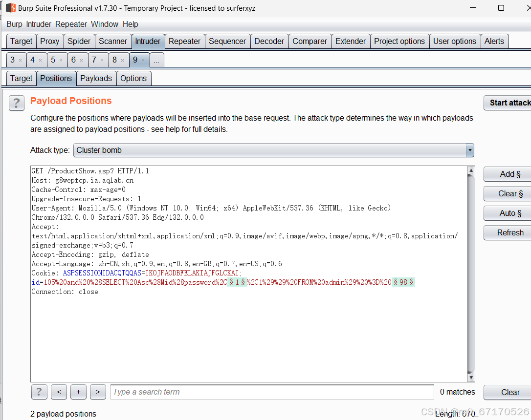Viewport: 531px width, 420px height.
Task: Click the Clear § button
Action: 508,194
